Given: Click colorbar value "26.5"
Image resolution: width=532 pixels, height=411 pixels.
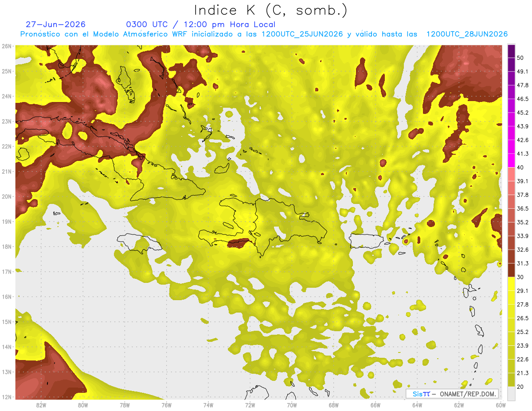Looking at the screenshot, I should [x=523, y=318].
